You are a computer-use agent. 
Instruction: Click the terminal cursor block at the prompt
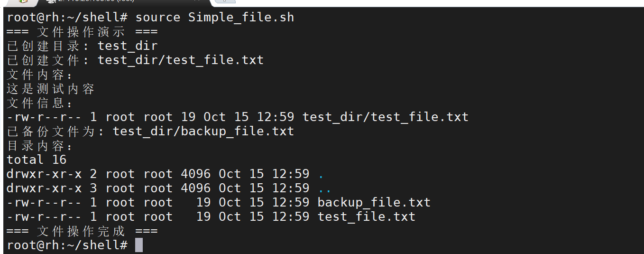tap(138, 245)
